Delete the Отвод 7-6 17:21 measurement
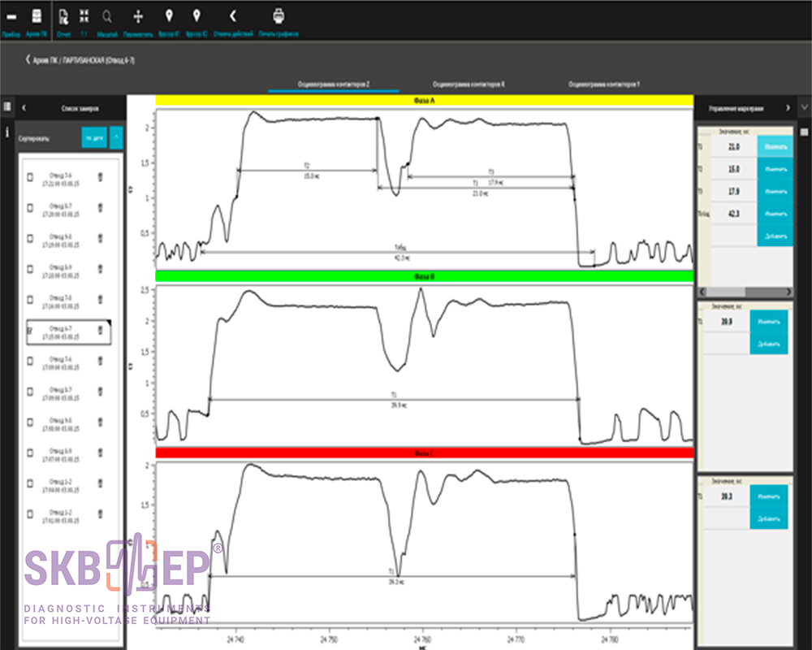Viewport: 812px width, 650px height. (100, 177)
